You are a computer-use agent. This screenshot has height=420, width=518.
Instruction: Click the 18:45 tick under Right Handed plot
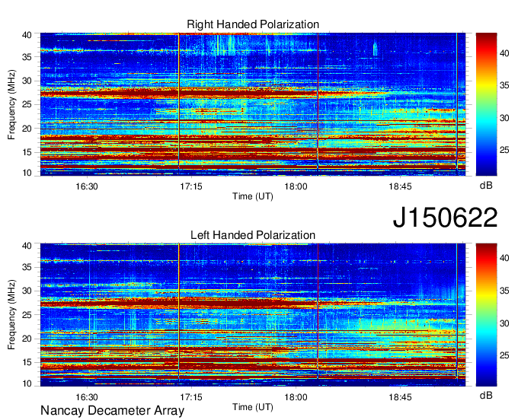(400, 186)
